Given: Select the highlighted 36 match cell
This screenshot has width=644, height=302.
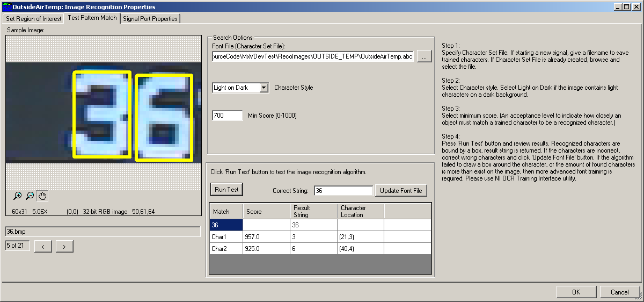Looking at the screenshot, I should coord(226,225).
